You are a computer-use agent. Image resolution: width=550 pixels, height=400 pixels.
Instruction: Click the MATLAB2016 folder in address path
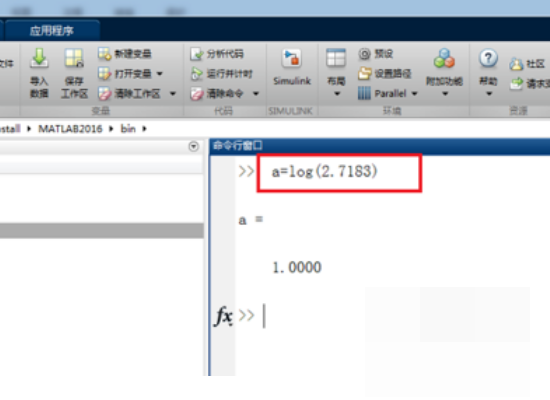[70, 129]
